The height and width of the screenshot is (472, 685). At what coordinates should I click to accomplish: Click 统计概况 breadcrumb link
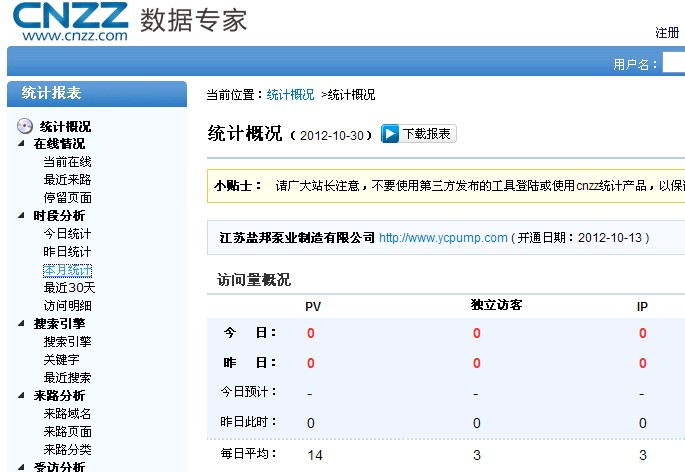(x=290, y=95)
